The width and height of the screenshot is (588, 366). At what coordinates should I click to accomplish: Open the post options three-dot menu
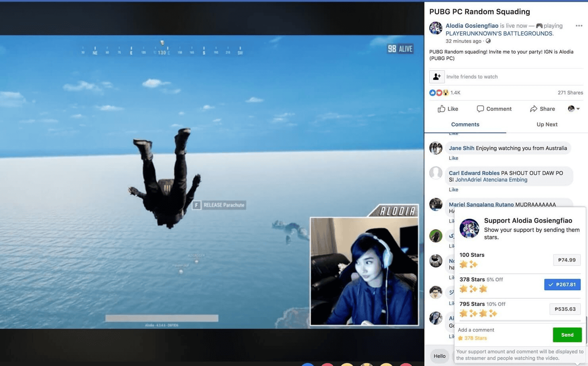coord(579,26)
